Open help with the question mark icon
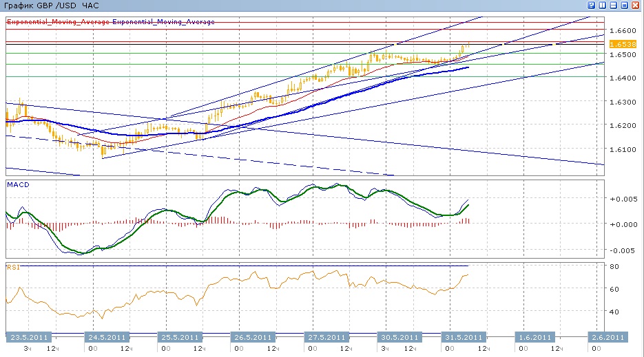This screenshot has height=357, width=644. click(592, 5)
